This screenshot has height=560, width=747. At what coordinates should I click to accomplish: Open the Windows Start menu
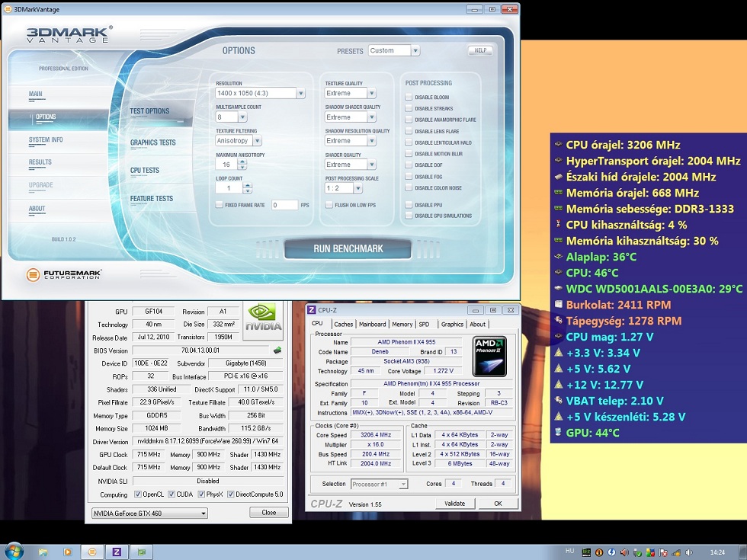click(x=13, y=552)
